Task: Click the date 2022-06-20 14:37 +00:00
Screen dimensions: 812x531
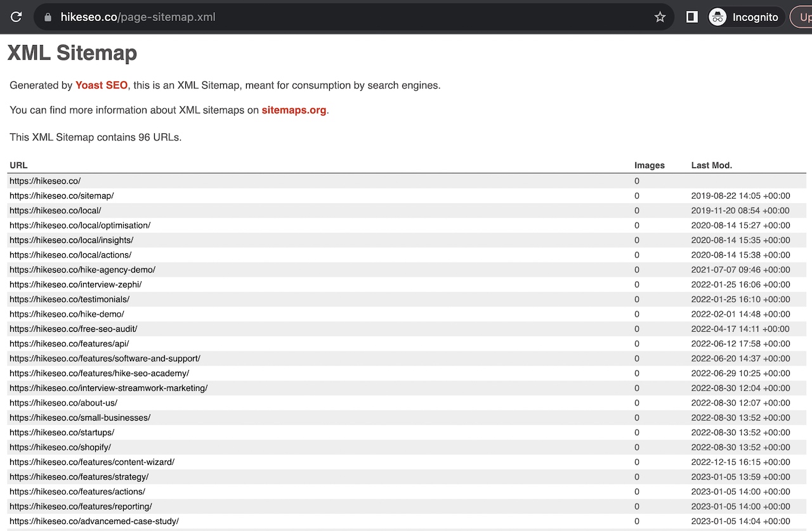Action: click(740, 358)
